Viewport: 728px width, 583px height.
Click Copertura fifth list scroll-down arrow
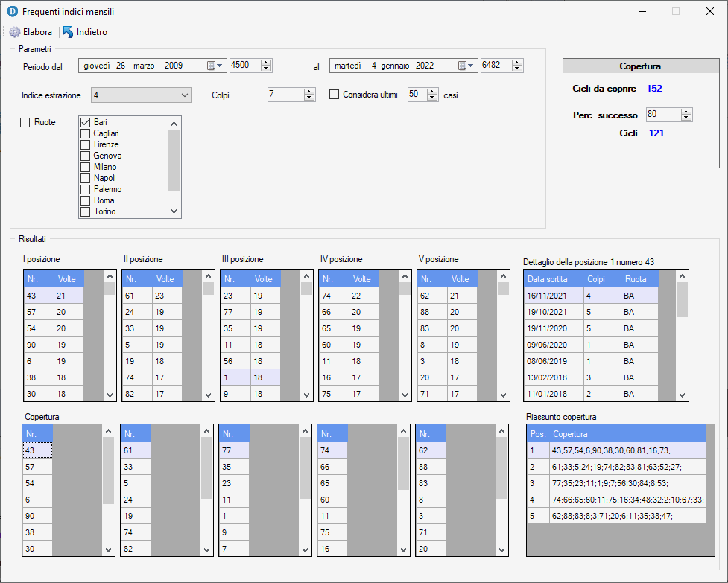(x=502, y=550)
